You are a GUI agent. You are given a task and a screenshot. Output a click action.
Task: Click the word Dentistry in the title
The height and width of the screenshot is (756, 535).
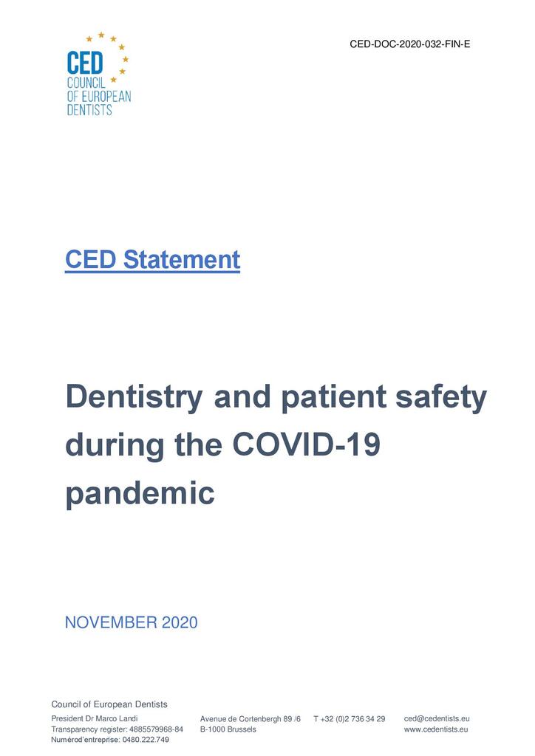point(134,398)
